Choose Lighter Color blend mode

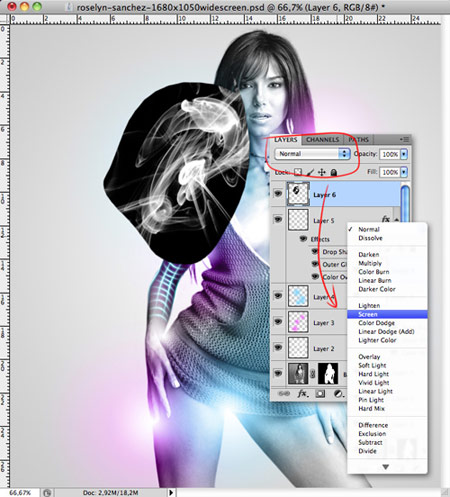pyautogui.click(x=387, y=340)
